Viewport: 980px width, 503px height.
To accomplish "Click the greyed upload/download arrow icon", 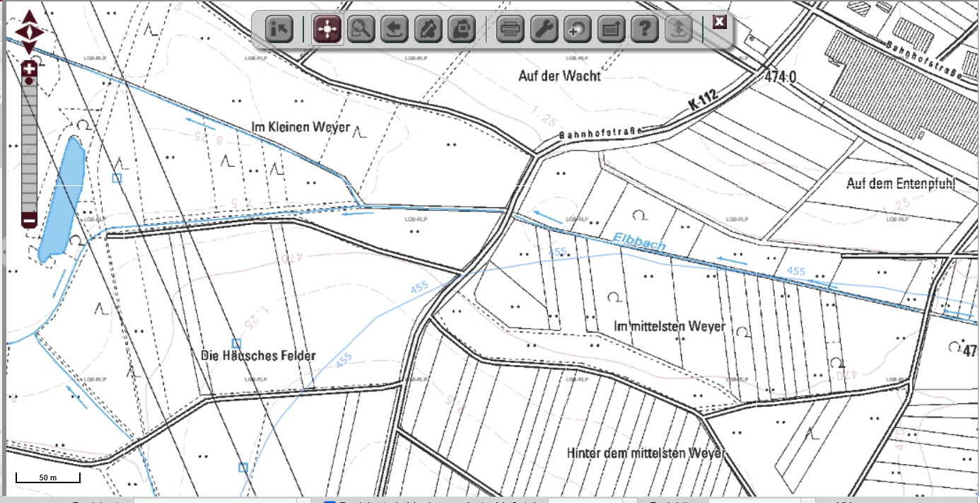I will point(678,30).
